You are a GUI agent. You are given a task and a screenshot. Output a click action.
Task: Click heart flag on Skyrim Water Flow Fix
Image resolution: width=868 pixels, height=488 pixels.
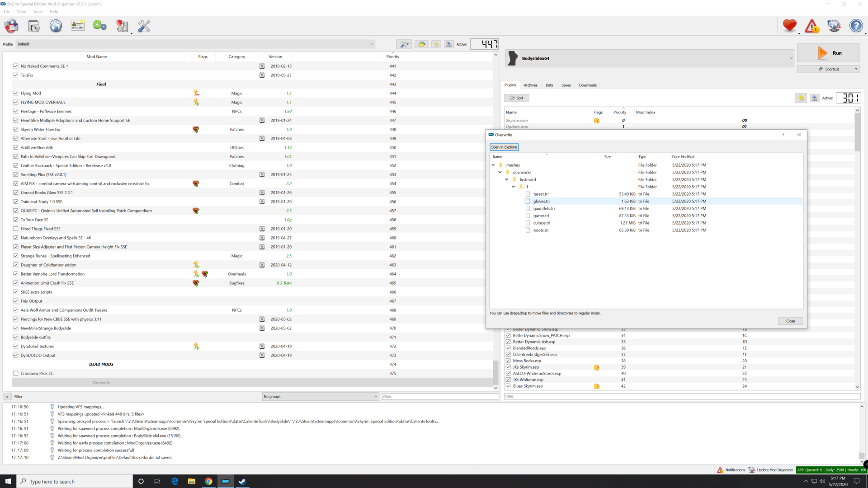[x=196, y=129]
